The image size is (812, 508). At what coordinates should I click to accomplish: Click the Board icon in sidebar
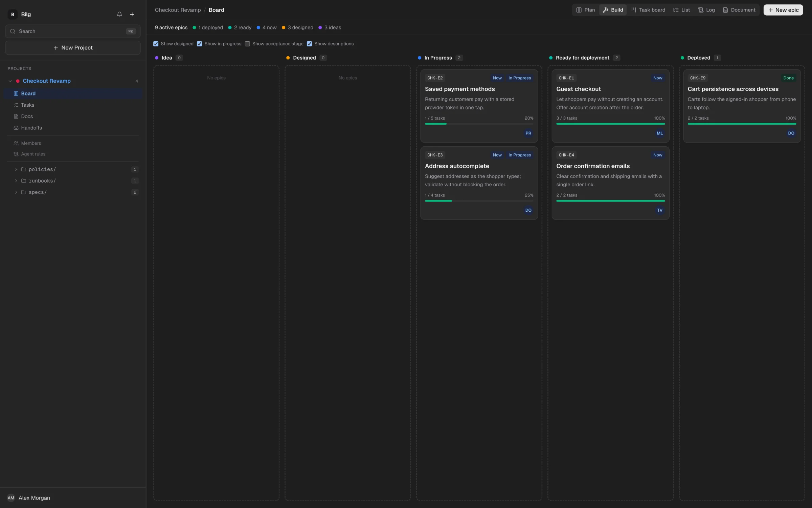point(16,93)
